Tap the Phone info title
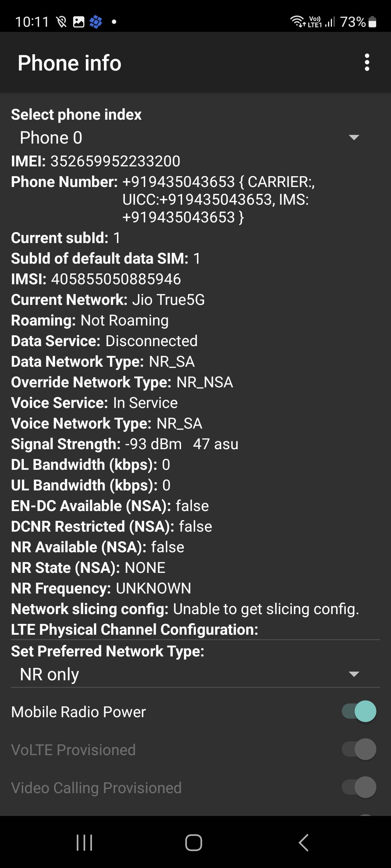 (x=70, y=63)
